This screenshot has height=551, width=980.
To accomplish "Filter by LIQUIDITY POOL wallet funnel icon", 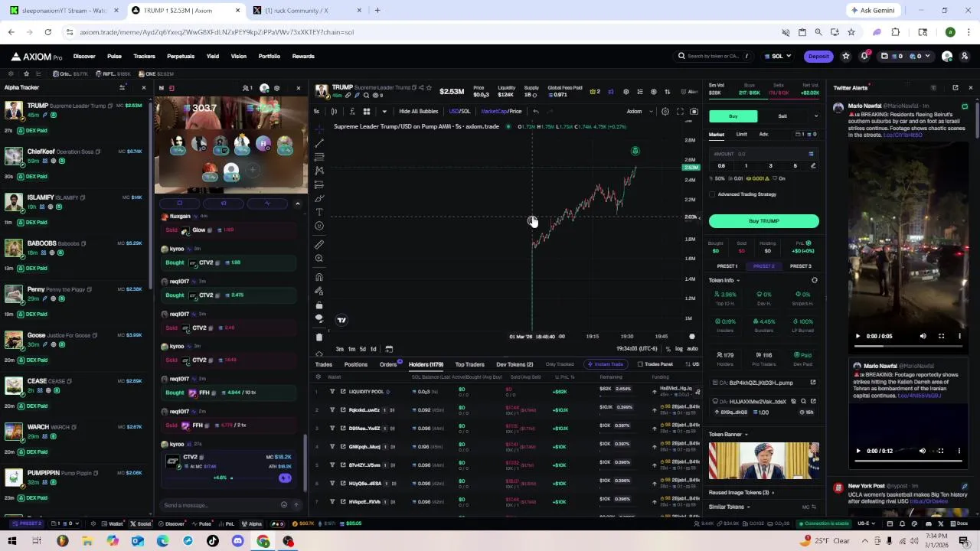I will (x=332, y=392).
